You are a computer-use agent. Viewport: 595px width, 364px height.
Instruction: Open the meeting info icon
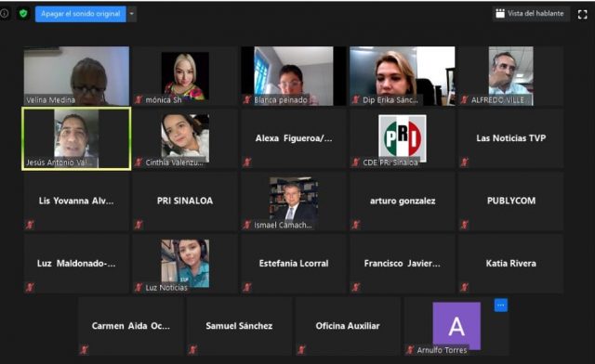click(x=4, y=14)
